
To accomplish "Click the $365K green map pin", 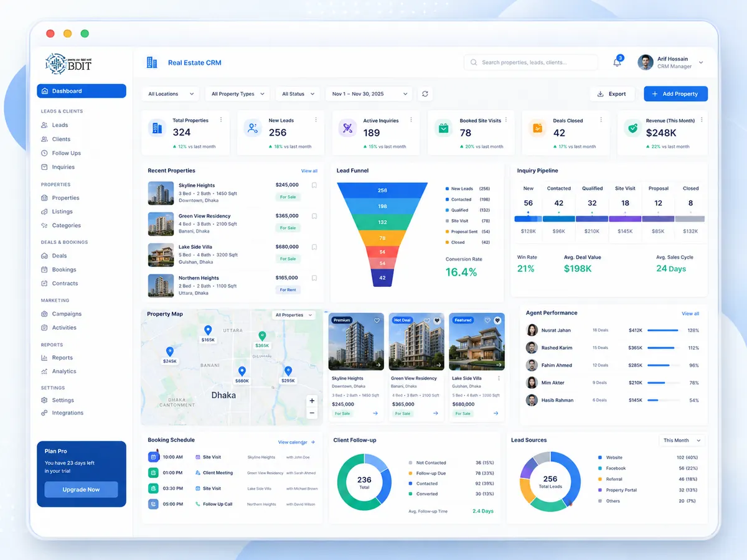I will [262, 337].
